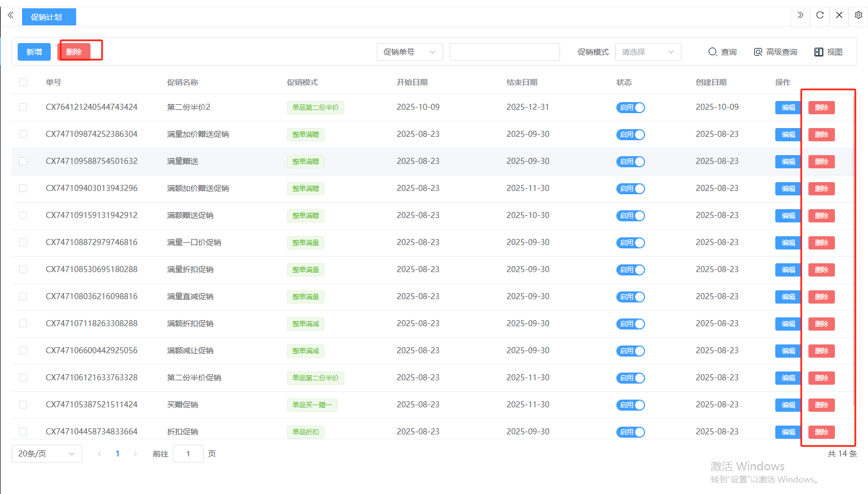The width and height of the screenshot is (868, 494).
Task: Click the search text input field
Action: point(504,52)
